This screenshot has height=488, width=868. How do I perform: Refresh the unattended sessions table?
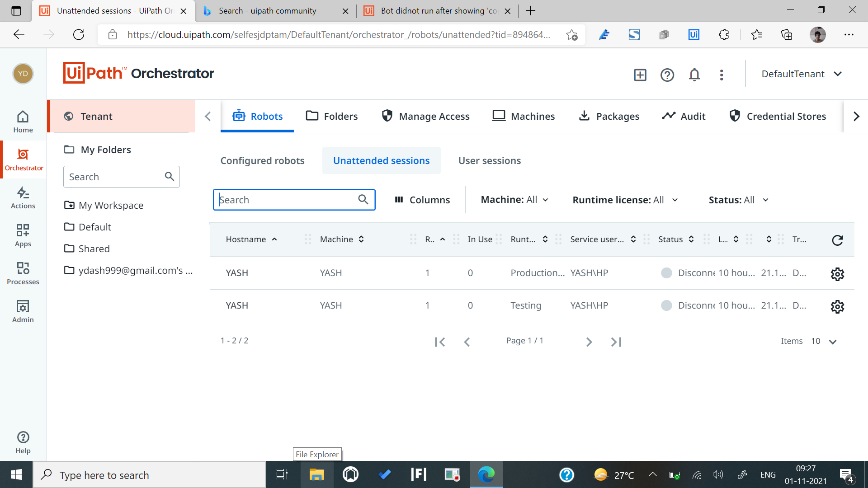pyautogui.click(x=837, y=240)
